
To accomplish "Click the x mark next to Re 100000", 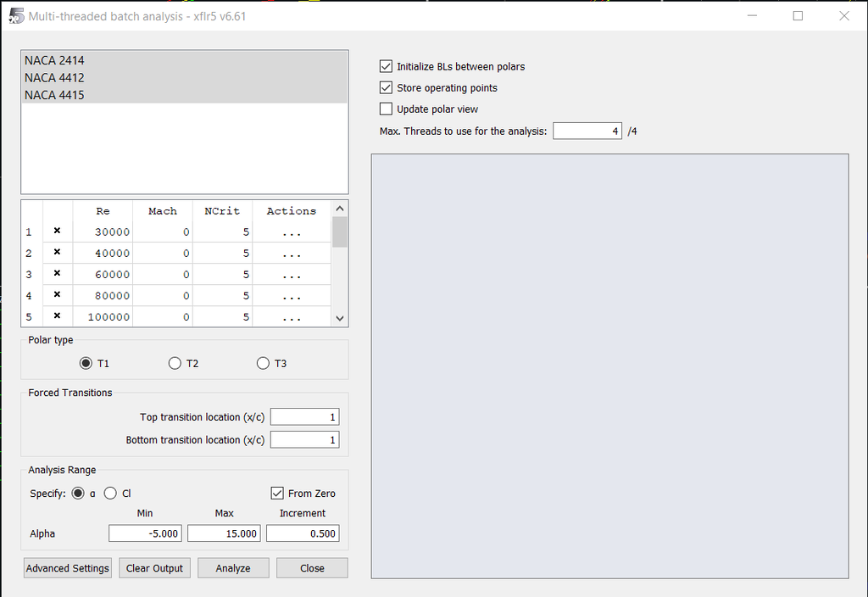I will point(57,316).
